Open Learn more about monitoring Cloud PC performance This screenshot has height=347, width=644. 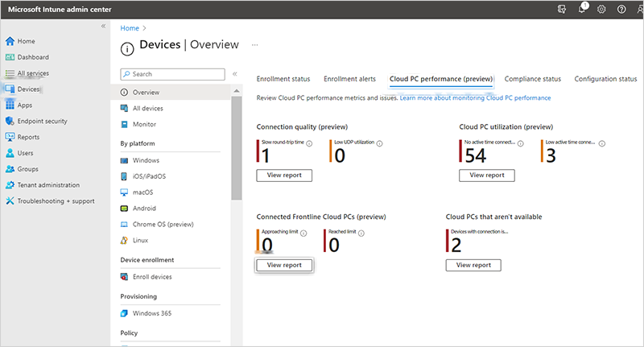475,97
